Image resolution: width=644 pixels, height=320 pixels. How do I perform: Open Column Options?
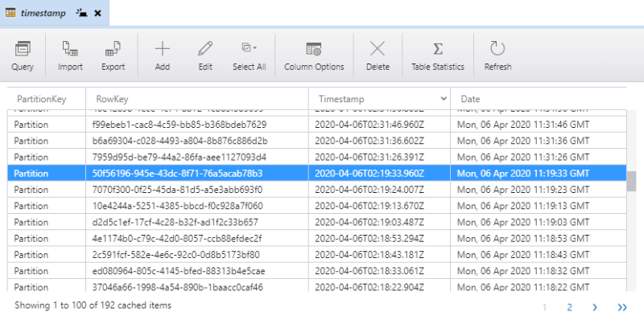[314, 55]
